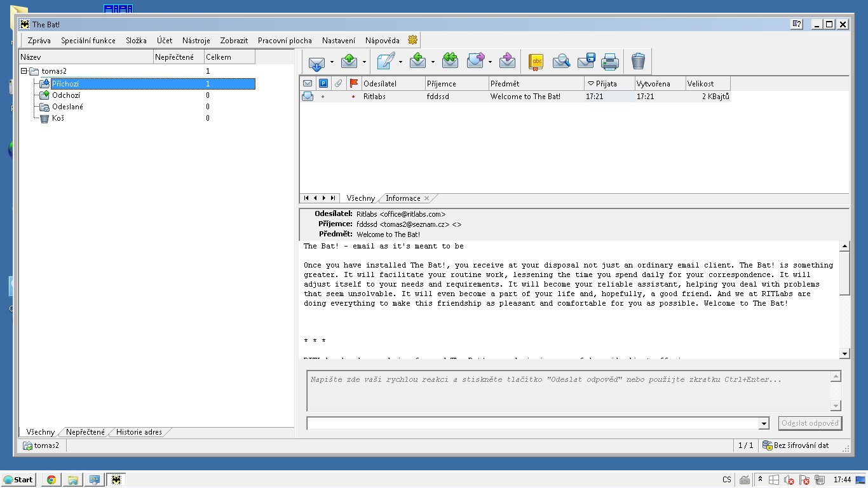Click the Ritlabs message envelope icon
This screenshot has height=488, width=868.
308,97
